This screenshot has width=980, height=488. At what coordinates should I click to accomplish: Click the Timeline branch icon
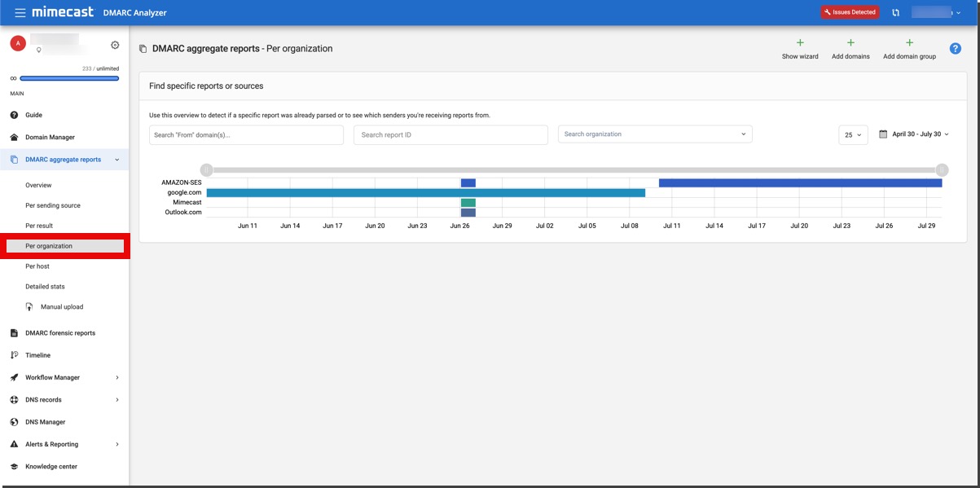[14, 355]
